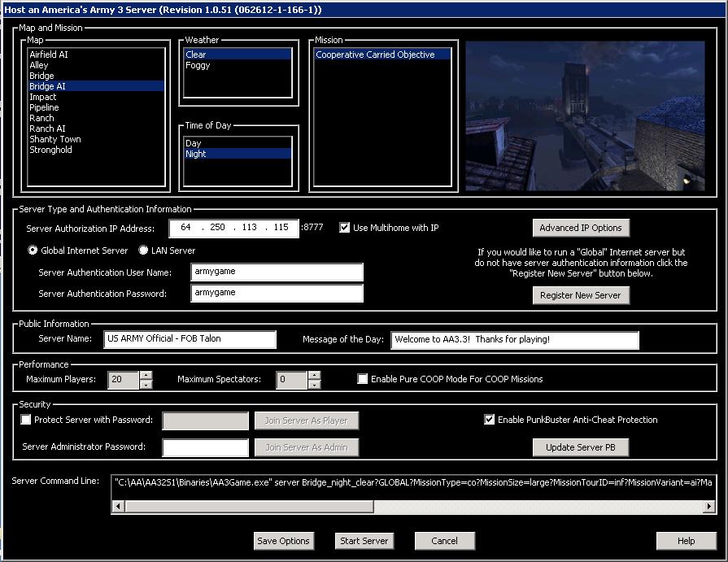The width and height of the screenshot is (728, 562).
Task: Open the Help button
Action: coord(687,541)
